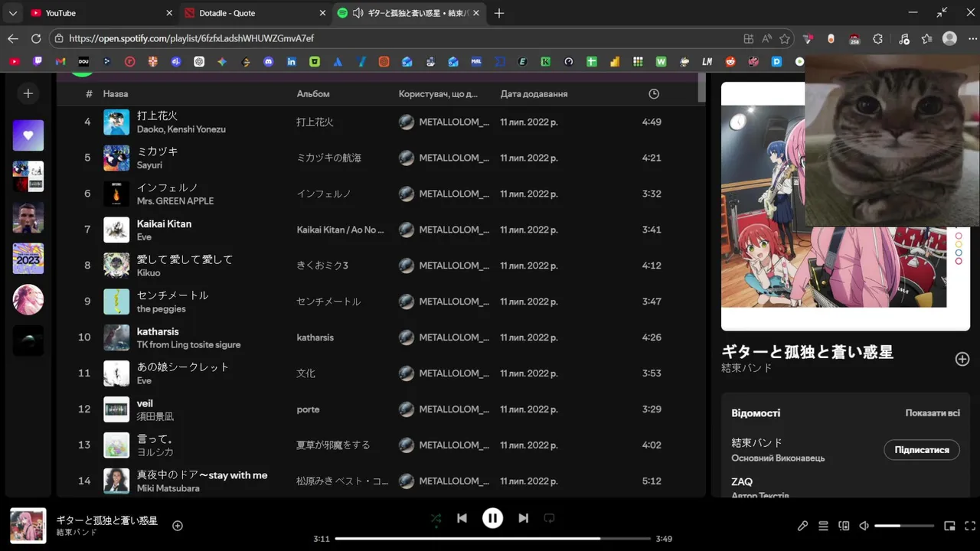Select the veil track title
980x551 pixels.
coord(145,403)
